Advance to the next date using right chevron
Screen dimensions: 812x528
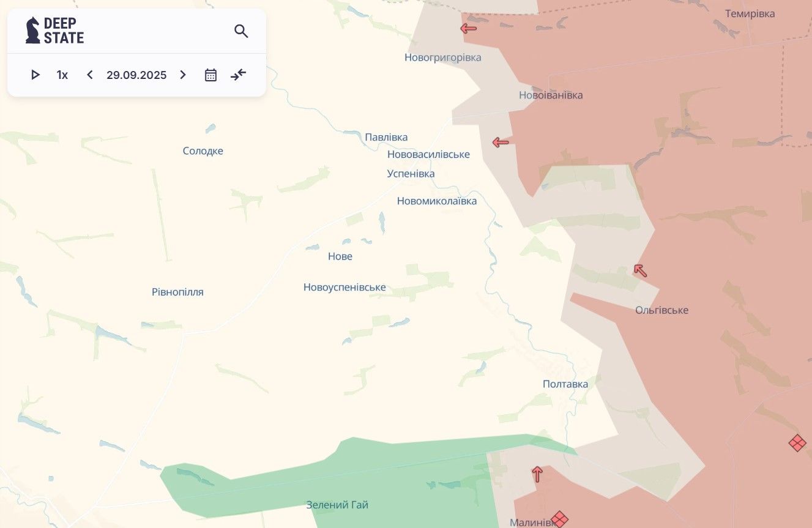(182, 75)
